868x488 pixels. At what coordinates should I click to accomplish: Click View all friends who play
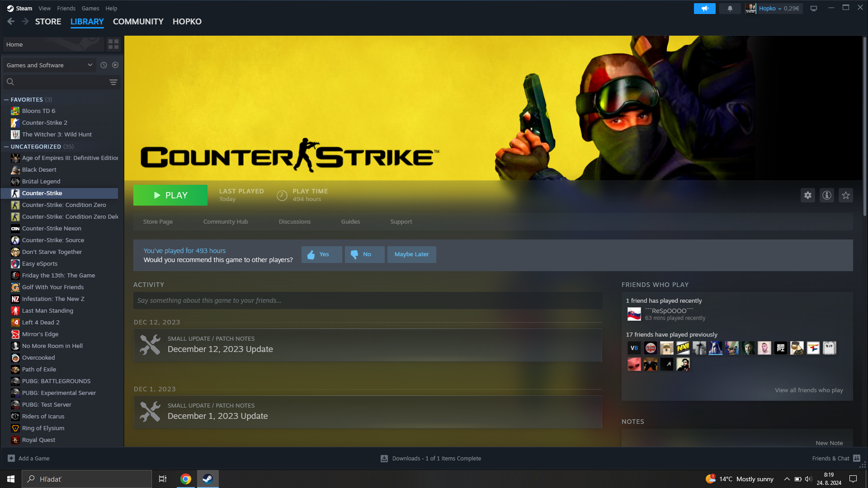[x=808, y=390]
